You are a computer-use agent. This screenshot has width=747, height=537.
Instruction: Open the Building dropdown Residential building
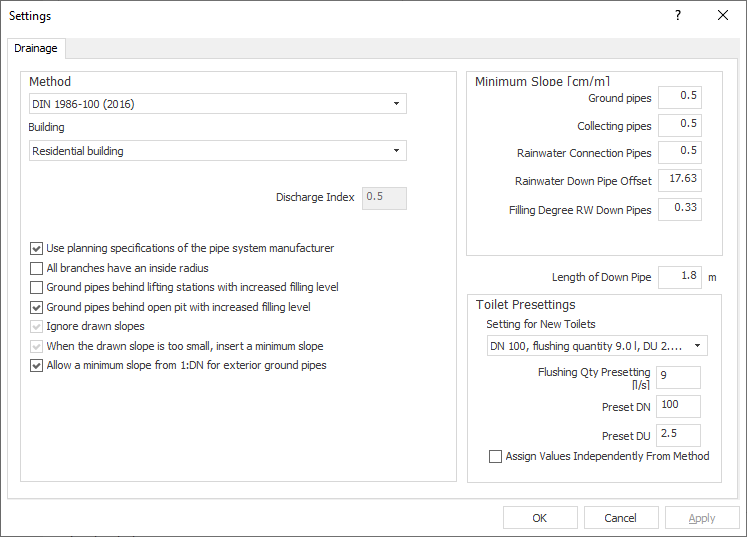point(218,151)
